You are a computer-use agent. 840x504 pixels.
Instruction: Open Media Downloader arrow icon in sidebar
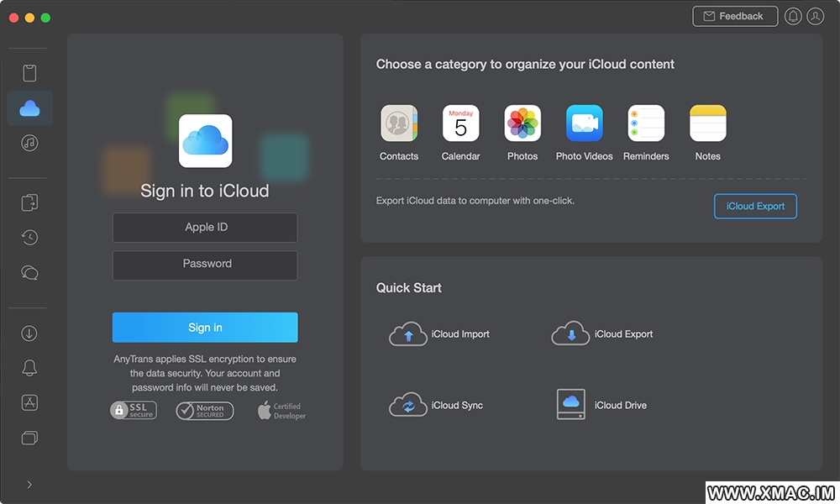pyautogui.click(x=29, y=333)
